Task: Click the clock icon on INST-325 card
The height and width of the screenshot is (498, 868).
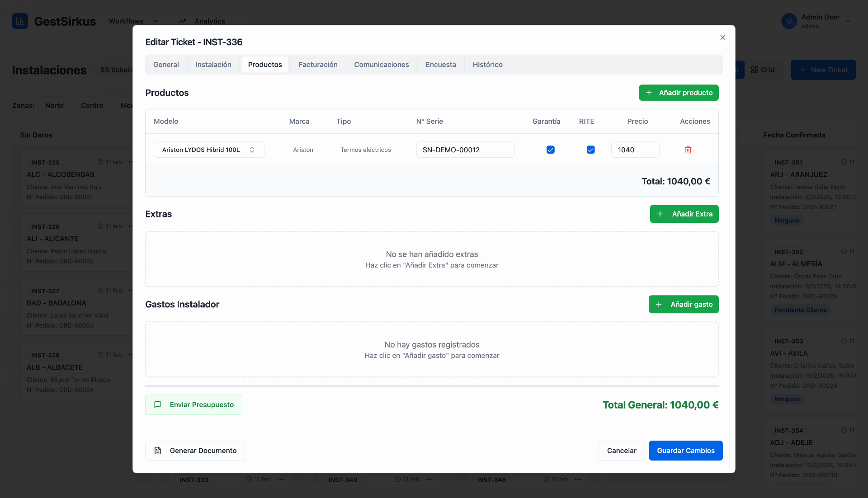Action: point(100,162)
